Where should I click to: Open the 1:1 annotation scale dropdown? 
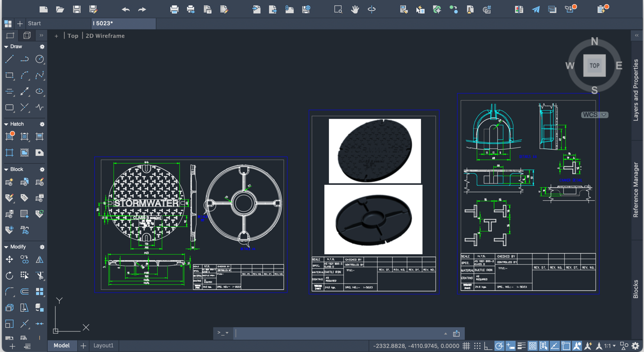pyautogui.click(x=610, y=346)
